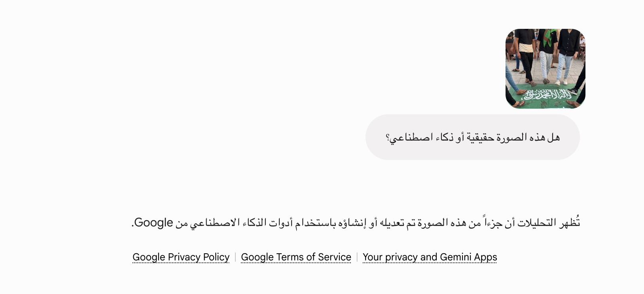Click the green scarf in the thumbnail photo
This screenshot has width=644, height=294.
point(549,38)
